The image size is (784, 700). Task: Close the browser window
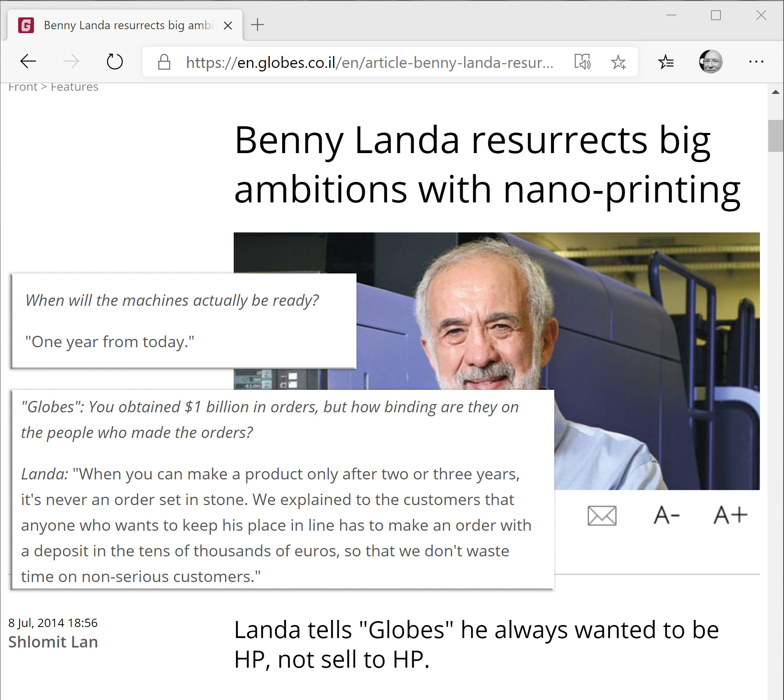(761, 15)
